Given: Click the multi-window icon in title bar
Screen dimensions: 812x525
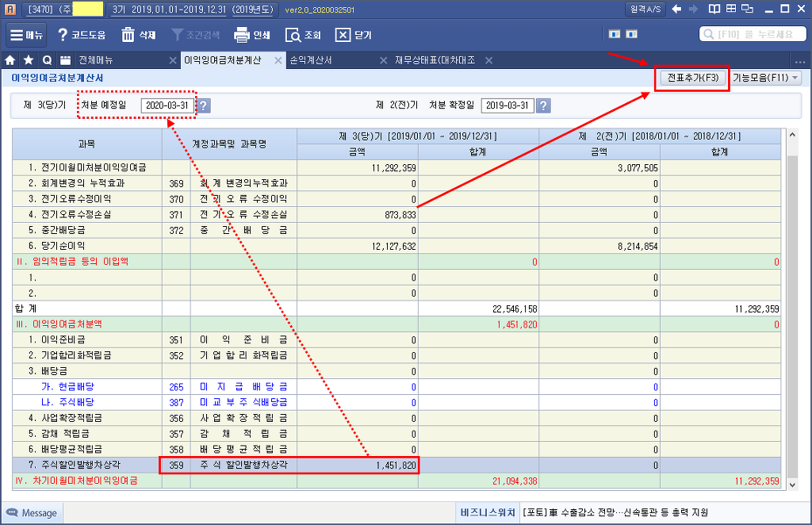Looking at the screenshot, I should pos(747,9).
